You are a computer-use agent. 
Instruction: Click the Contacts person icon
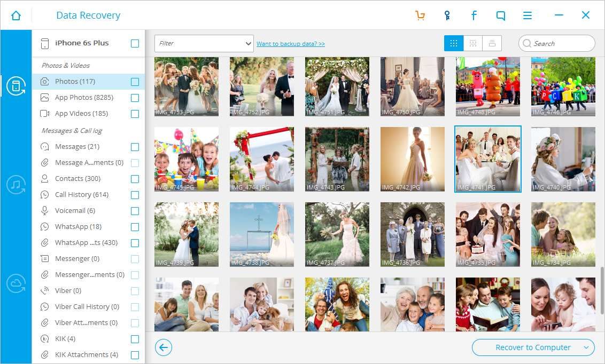(45, 178)
